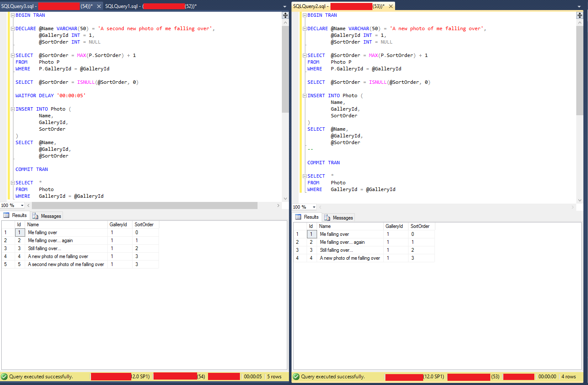Select 'Still falling over...' cell in left results
588x385 pixels.
(x=66, y=248)
